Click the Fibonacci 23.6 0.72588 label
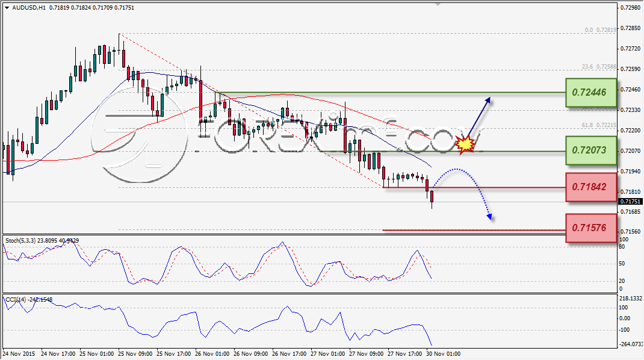 [x=599, y=67]
